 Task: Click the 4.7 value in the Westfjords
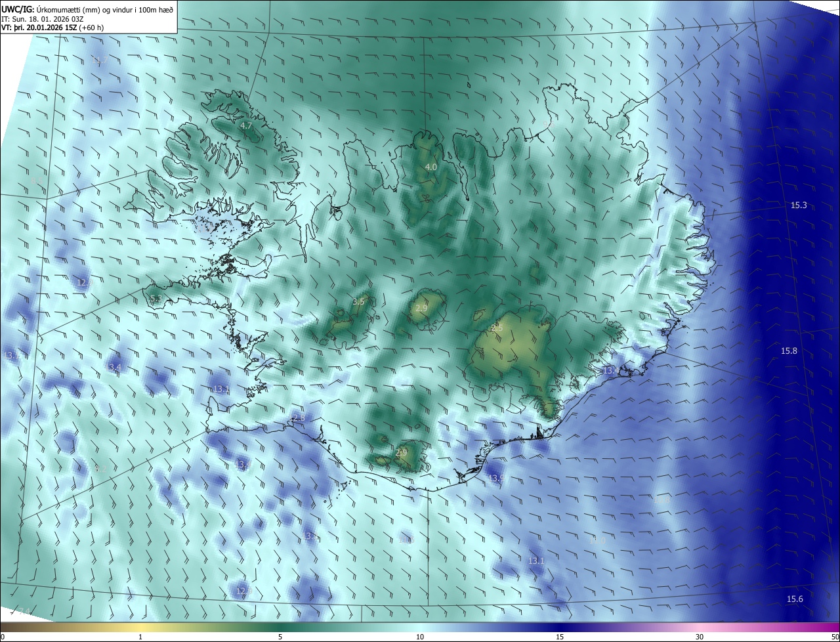point(246,125)
